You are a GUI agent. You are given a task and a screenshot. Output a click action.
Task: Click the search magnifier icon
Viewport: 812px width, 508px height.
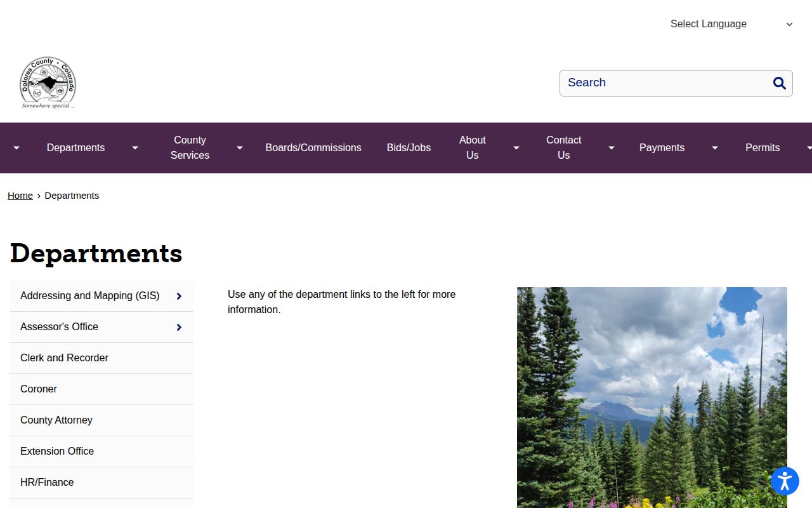pyautogui.click(x=779, y=83)
